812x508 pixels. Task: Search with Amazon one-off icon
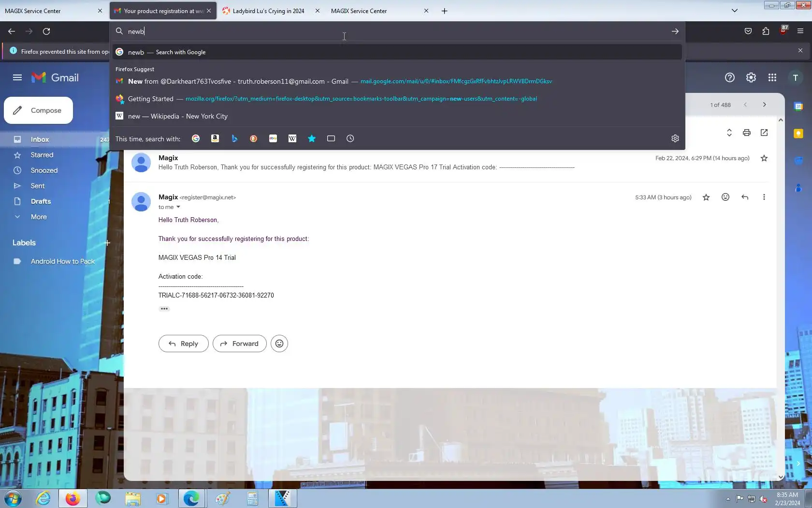click(x=215, y=139)
